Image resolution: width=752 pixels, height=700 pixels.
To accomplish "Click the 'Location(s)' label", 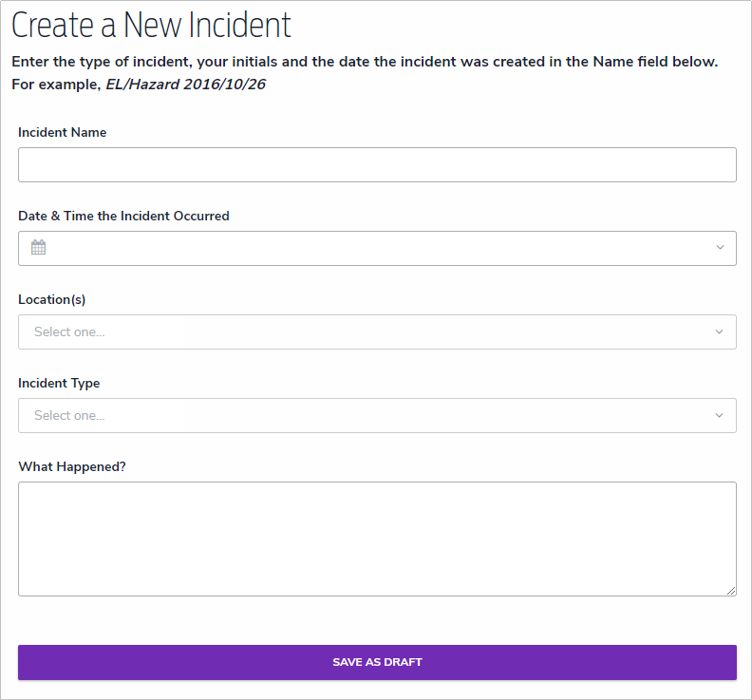I will point(52,299).
